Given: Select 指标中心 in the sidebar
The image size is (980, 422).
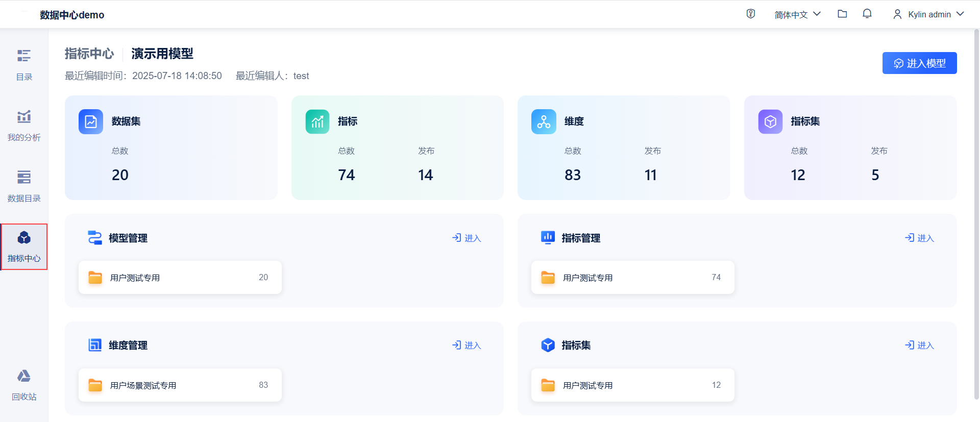Looking at the screenshot, I should (24, 246).
